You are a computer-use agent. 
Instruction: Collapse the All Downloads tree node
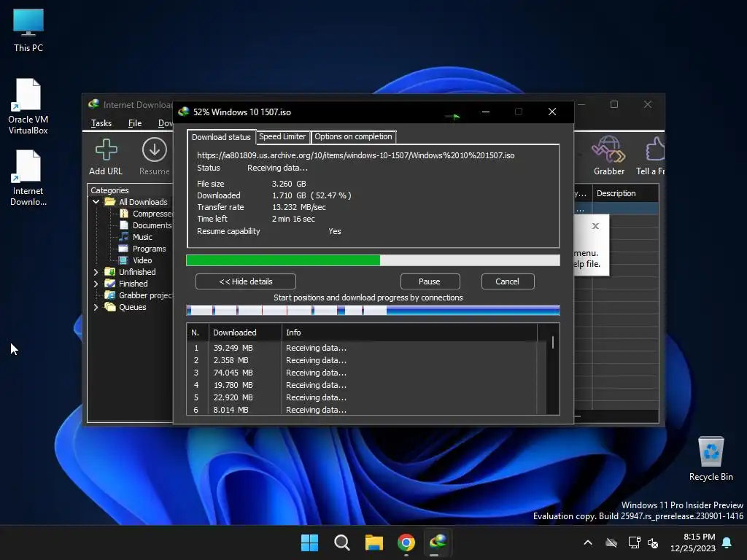(96, 202)
